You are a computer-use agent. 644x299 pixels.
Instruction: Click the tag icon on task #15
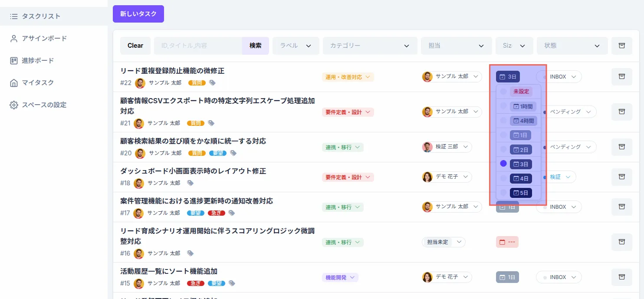(232, 283)
